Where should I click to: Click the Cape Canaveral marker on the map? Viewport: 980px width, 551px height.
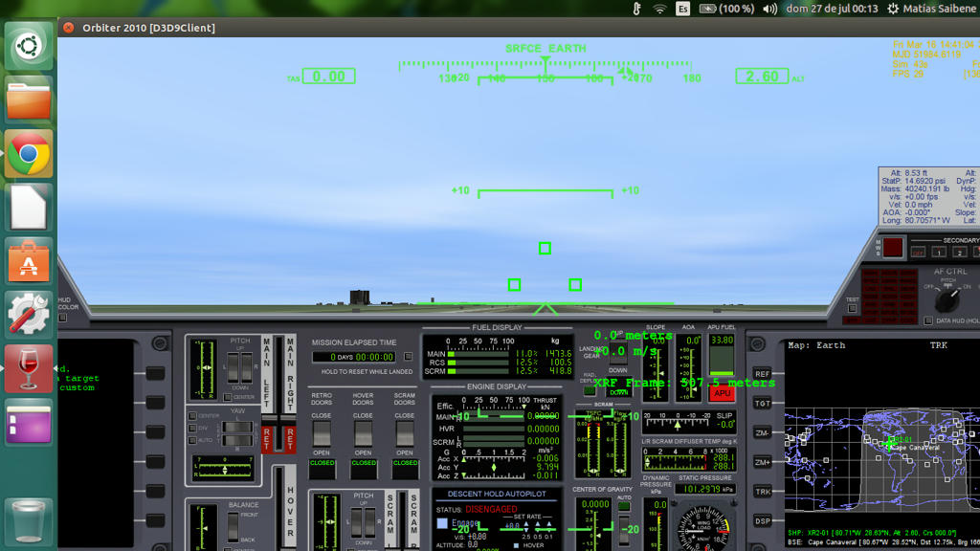coord(889,444)
